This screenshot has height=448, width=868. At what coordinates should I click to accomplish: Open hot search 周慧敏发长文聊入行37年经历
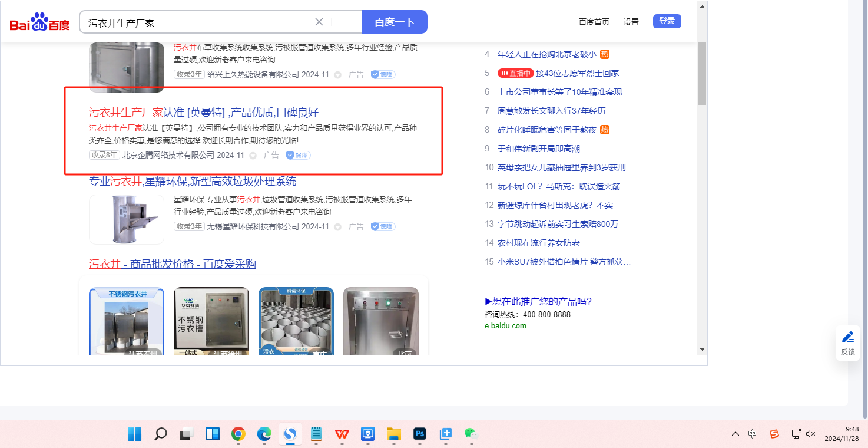point(552,111)
